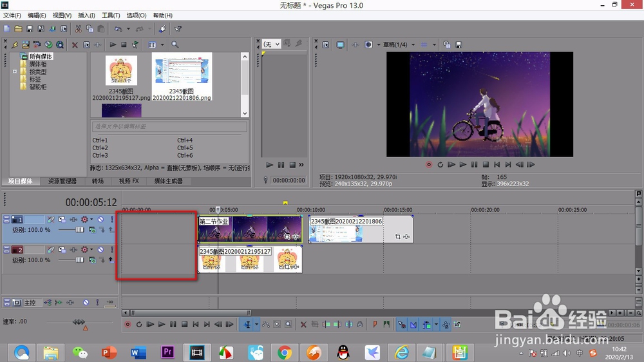Open Track Motion on video track 1
644x362 pixels.
pyautogui.click(x=62, y=220)
